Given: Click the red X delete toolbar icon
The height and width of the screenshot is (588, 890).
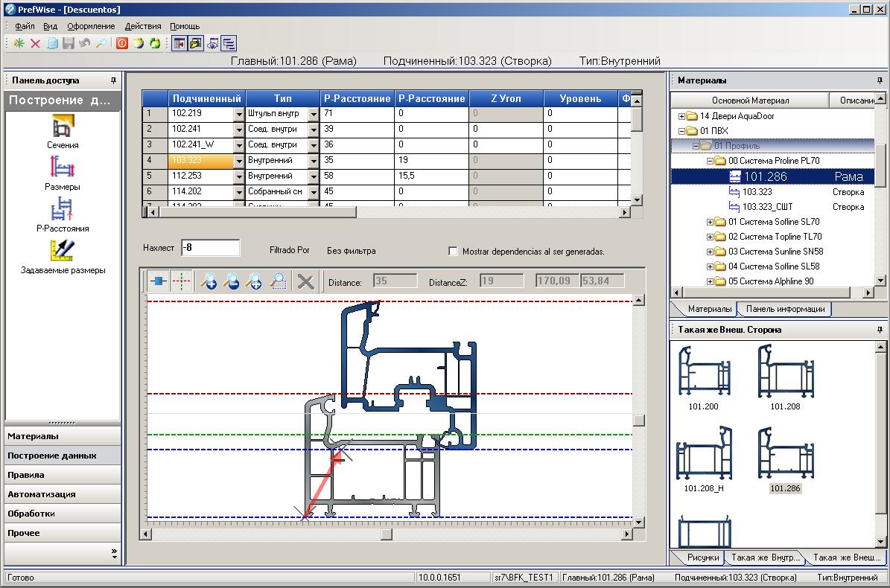Looking at the screenshot, I should pos(35,43).
